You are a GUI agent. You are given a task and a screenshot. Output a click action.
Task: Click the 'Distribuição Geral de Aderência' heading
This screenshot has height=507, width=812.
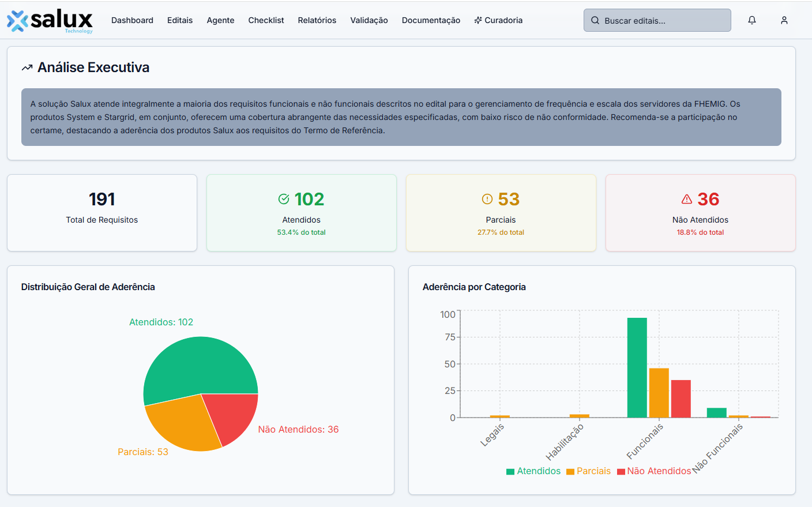pyautogui.click(x=88, y=287)
